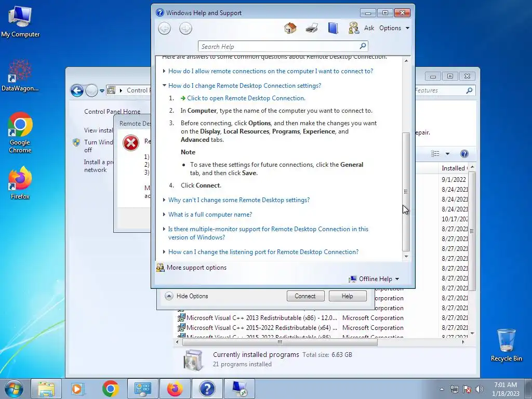Click the Control Panel back arrow

click(x=77, y=90)
